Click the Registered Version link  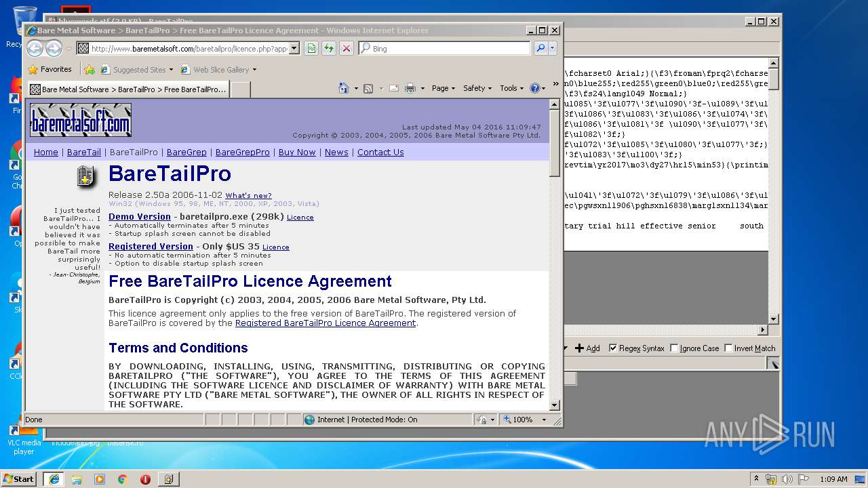pos(151,247)
